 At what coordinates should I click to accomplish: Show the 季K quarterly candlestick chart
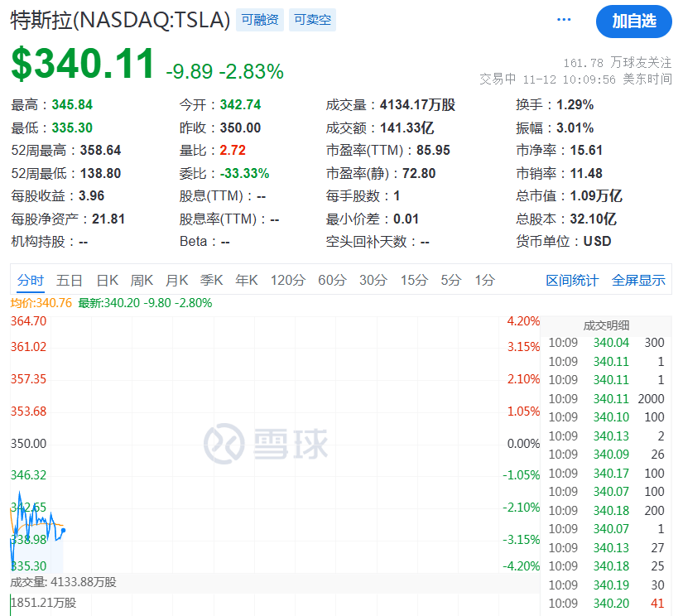click(x=212, y=280)
